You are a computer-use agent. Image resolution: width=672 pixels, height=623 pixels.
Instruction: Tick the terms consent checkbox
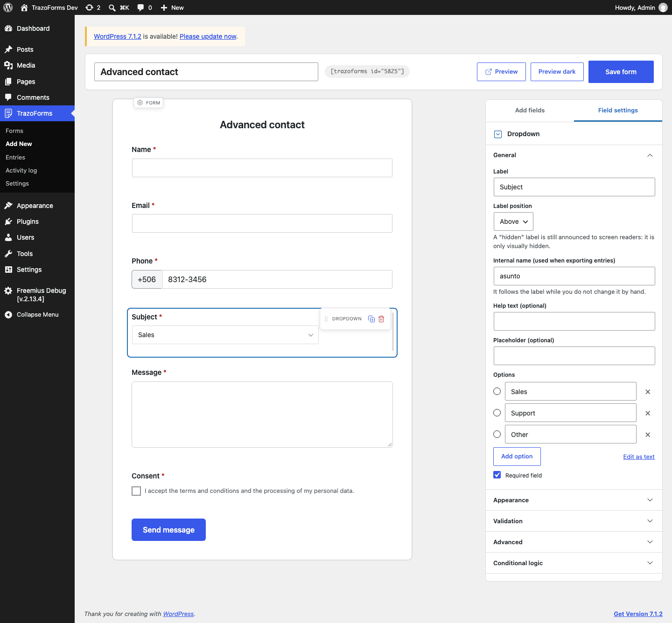[x=136, y=491]
